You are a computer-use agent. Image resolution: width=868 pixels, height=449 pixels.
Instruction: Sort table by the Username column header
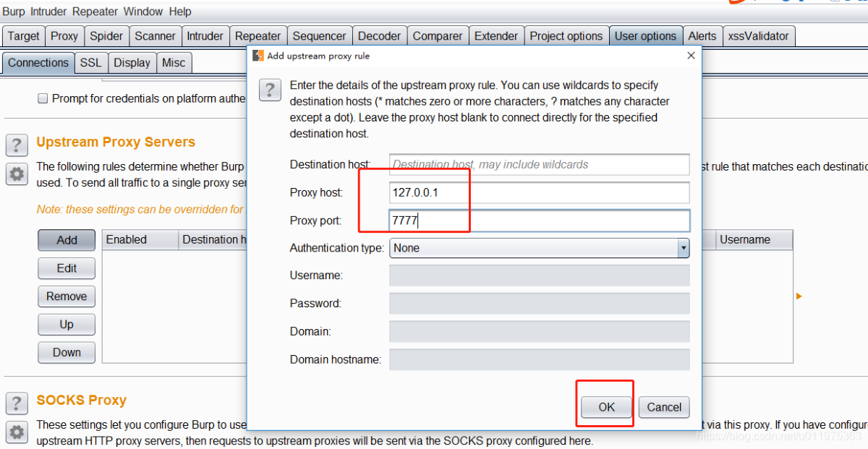(754, 240)
